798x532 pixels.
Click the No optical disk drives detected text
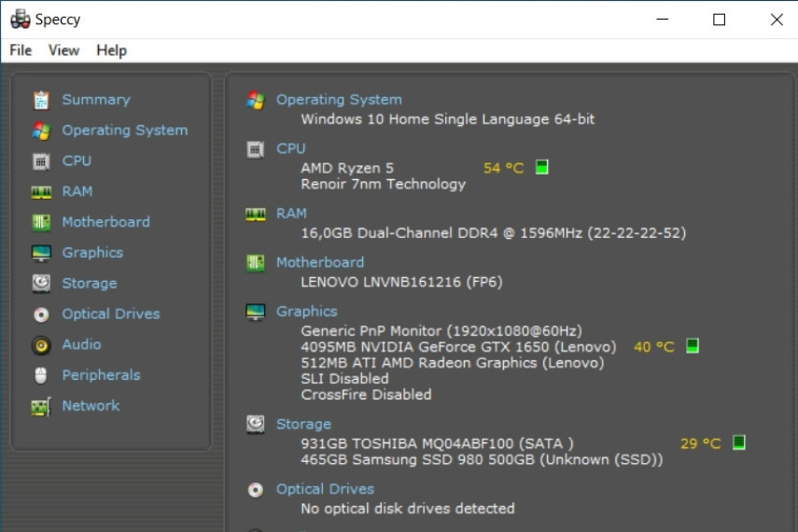click(408, 509)
